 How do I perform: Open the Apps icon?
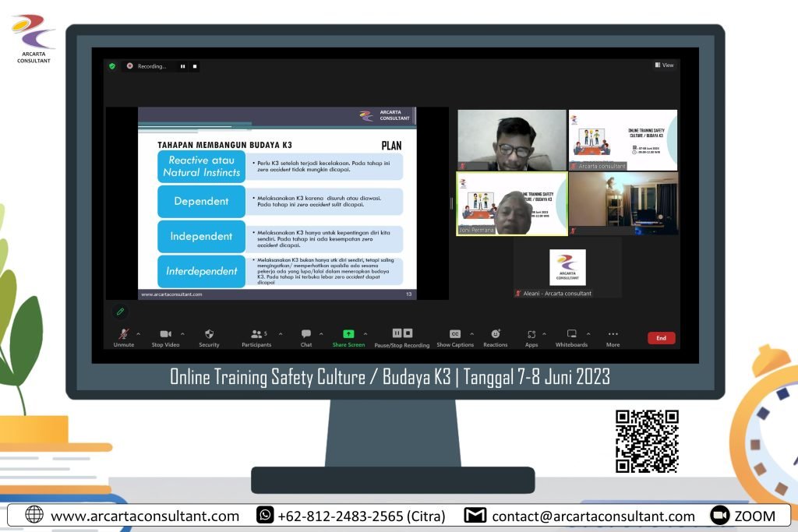[531, 335]
